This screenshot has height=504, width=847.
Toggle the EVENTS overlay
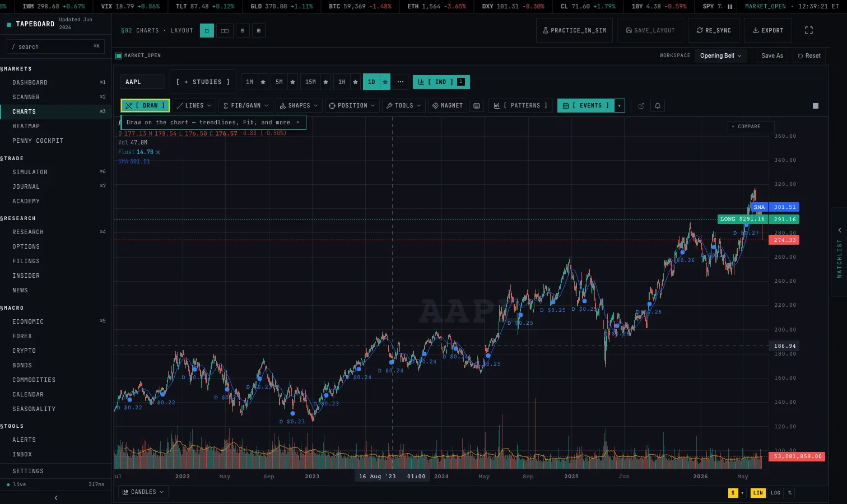pos(586,105)
